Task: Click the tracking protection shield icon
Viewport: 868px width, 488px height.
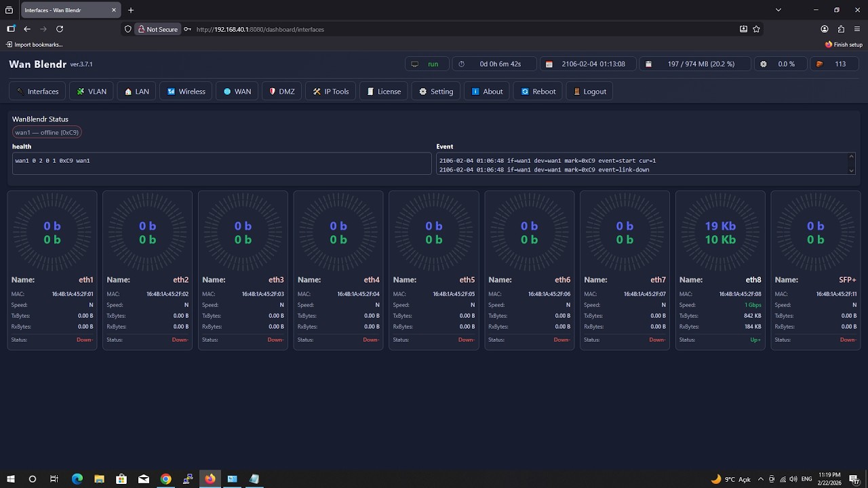Action: pos(127,29)
